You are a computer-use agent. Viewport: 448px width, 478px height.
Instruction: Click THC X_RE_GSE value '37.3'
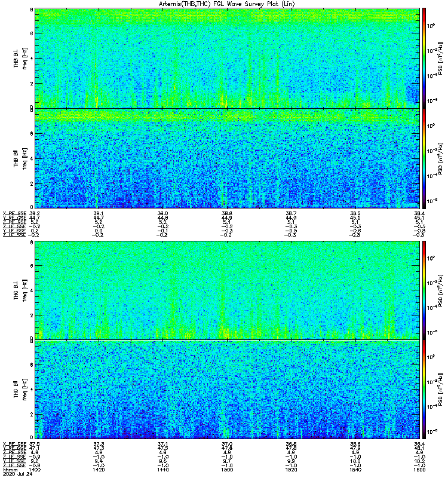click(99, 444)
